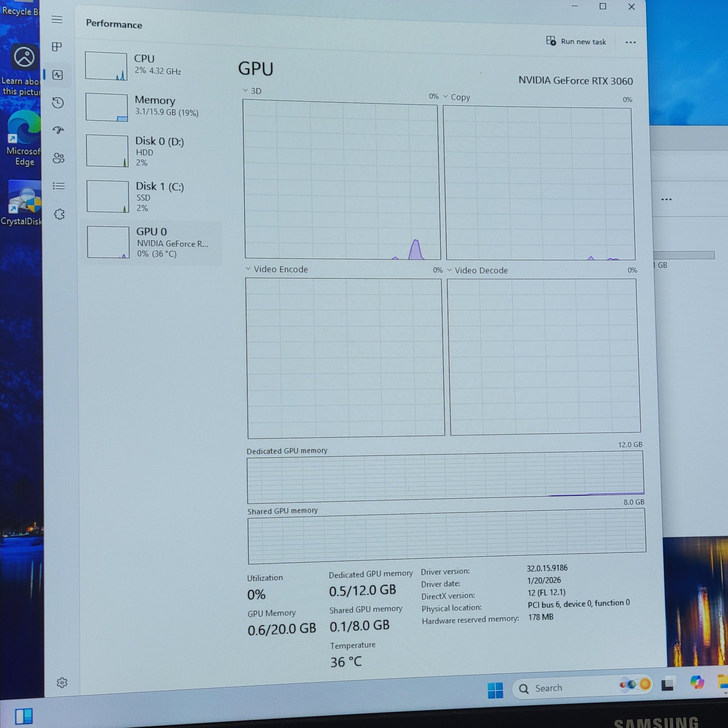Open Task Manager Settings gear
Viewport: 728px width, 728px height.
pos(62,682)
